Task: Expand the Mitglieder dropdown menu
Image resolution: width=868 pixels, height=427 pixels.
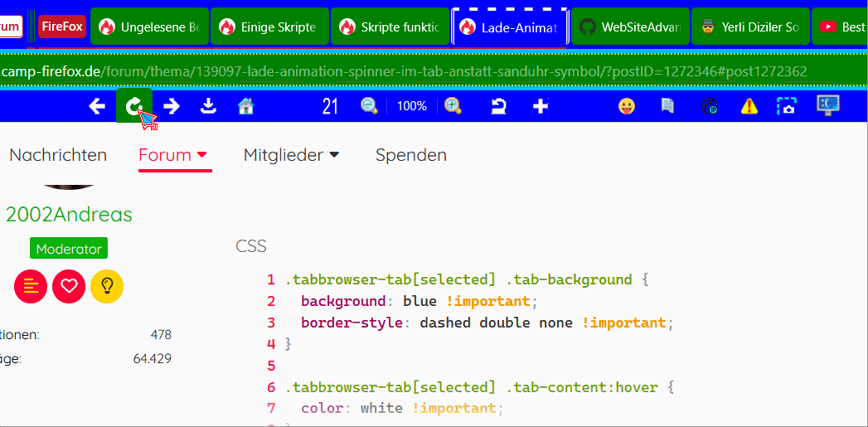Action: [x=291, y=155]
